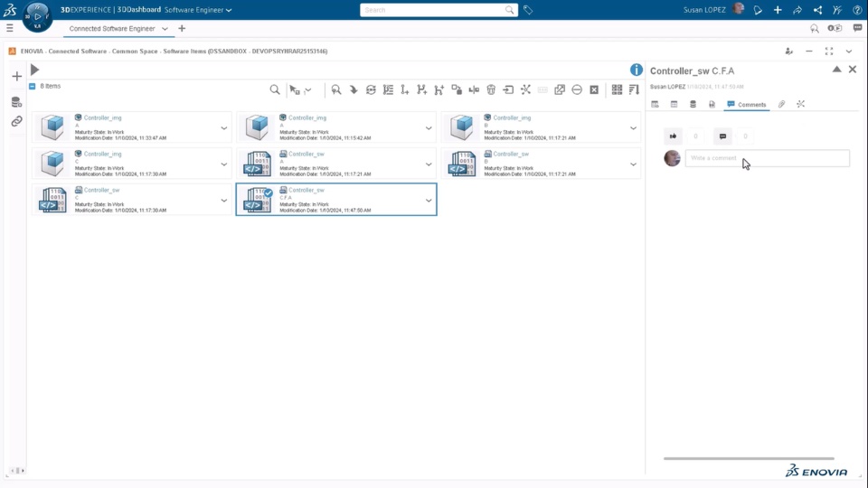Click the info panel horizontal scrollbar
The height and width of the screenshot is (488, 868).
tap(749, 459)
